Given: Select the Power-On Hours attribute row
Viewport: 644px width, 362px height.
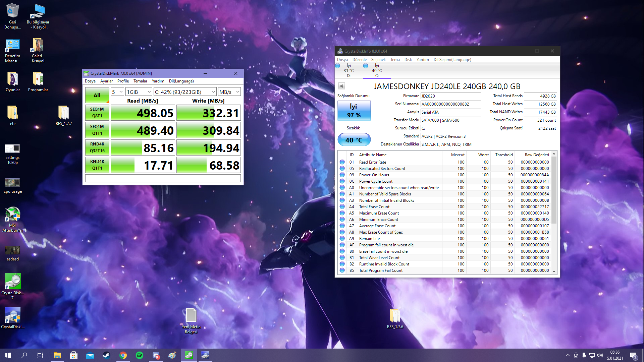Looking at the screenshot, I should tap(444, 175).
